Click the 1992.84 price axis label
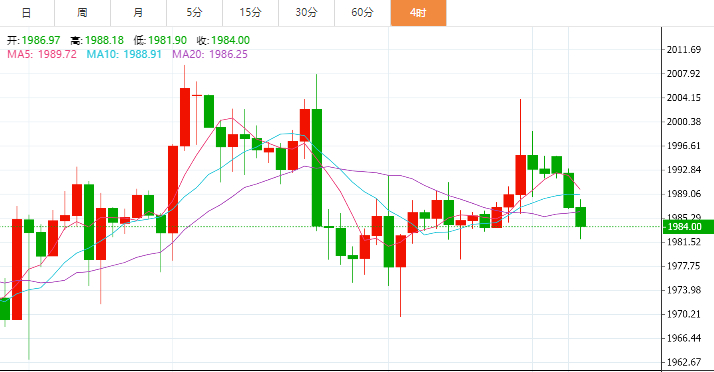This screenshot has height=372, width=714. pos(683,170)
